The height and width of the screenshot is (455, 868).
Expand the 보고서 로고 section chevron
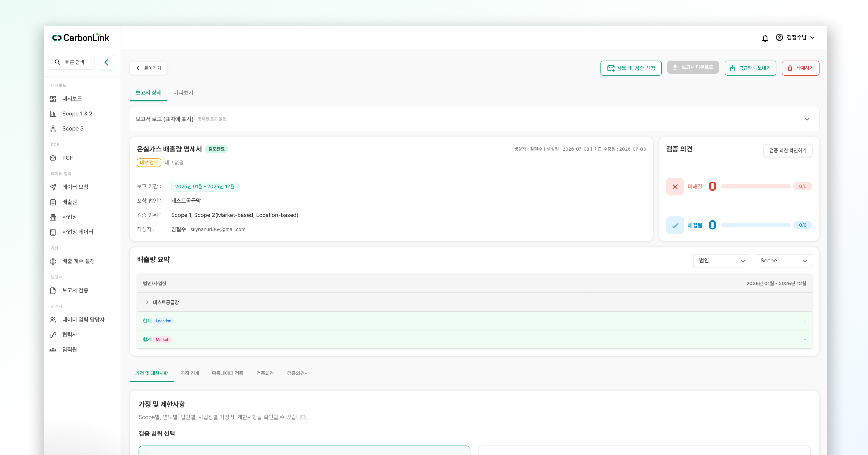807,119
